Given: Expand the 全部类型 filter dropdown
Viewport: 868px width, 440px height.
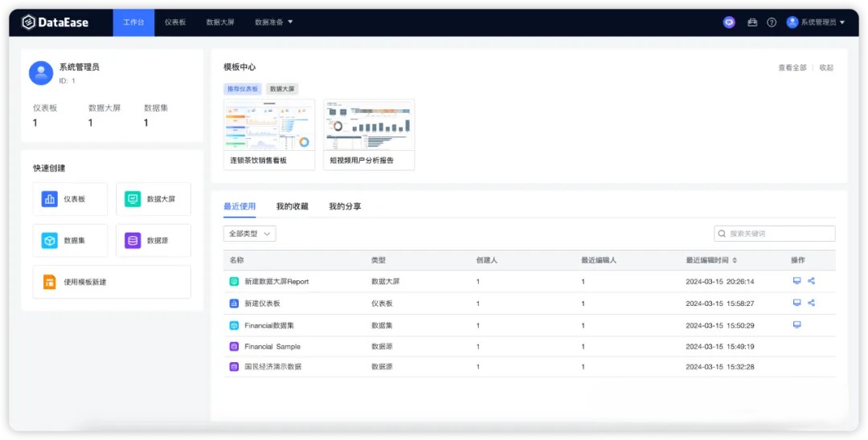Looking at the screenshot, I should coord(249,234).
